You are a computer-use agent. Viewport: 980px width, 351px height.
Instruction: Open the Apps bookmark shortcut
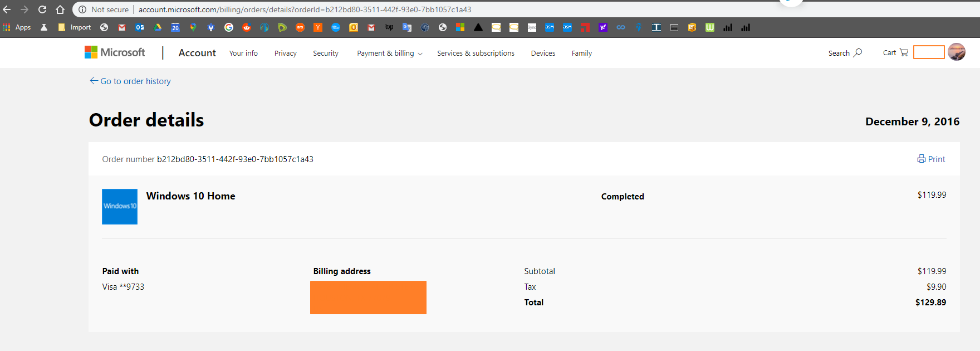click(x=17, y=27)
